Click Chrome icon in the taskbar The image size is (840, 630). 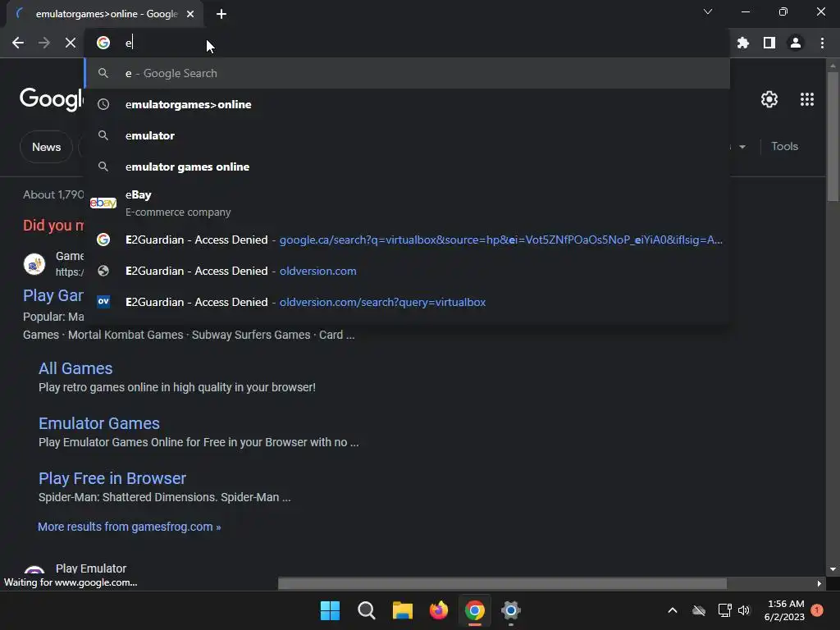pos(475,610)
